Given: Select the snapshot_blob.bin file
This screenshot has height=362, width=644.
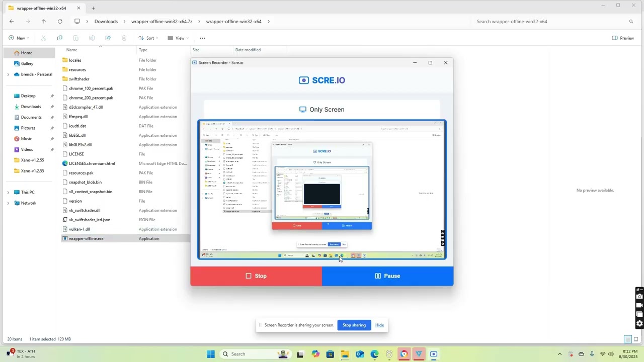Looking at the screenshot, I should (85, 183).
